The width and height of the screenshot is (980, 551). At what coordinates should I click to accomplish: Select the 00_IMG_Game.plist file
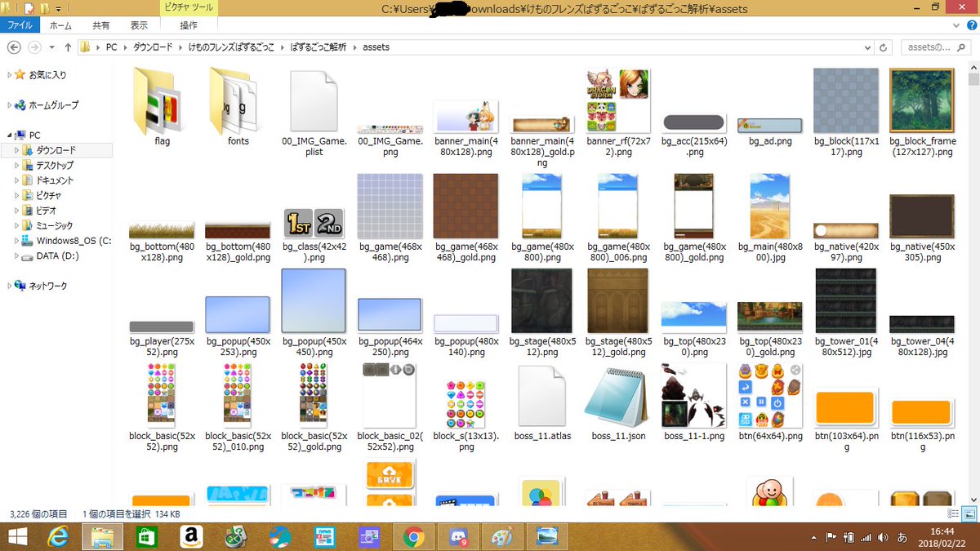314,113
